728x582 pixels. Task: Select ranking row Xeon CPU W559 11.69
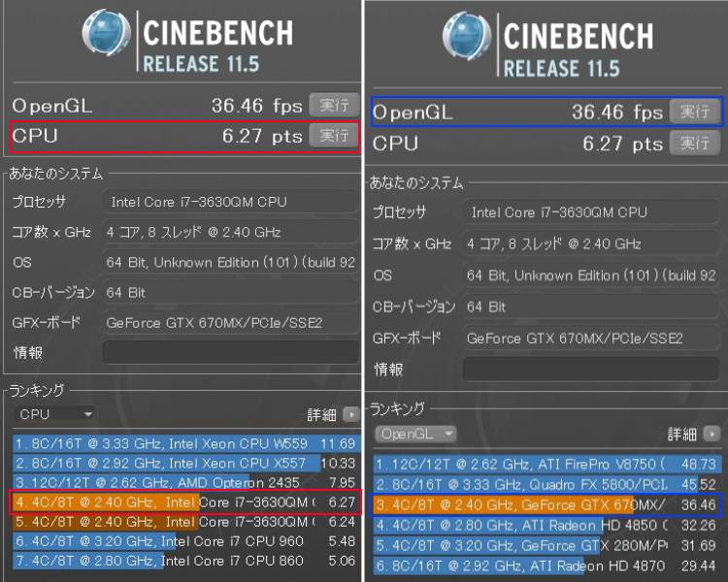coord(186,443)
